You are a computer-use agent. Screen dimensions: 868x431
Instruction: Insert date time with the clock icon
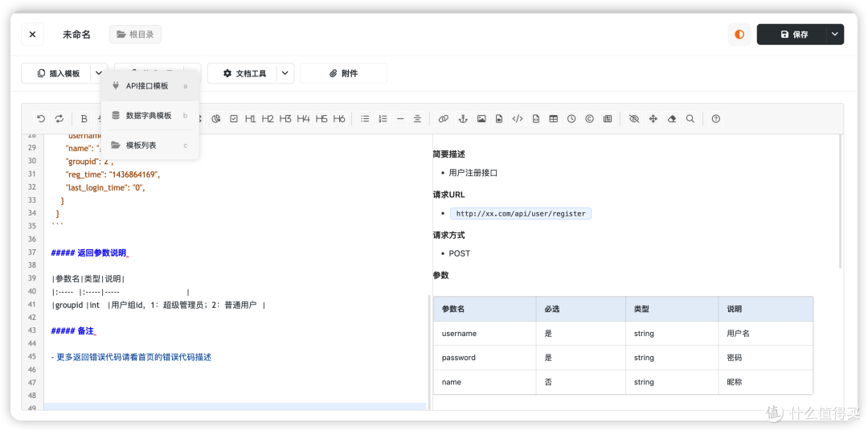tap(571, 118)
